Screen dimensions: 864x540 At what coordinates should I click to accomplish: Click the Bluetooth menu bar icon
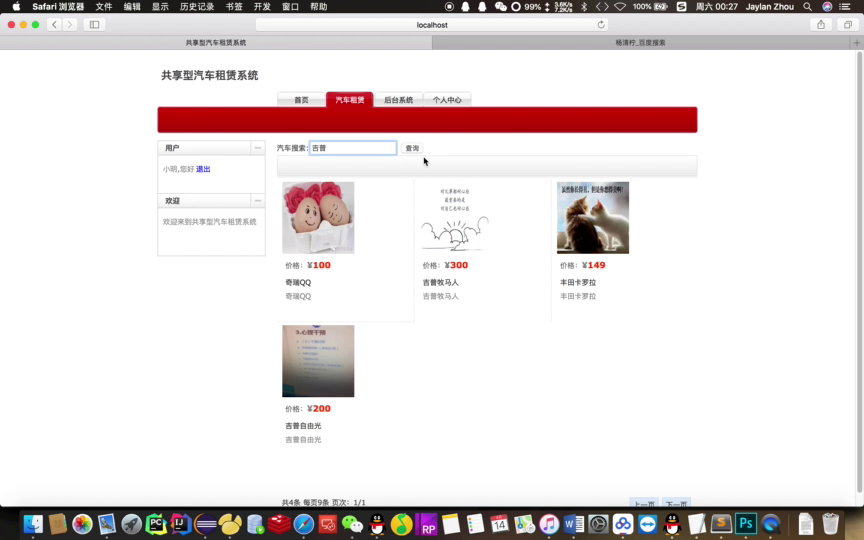pyautogui.click(x=584, y=7)
